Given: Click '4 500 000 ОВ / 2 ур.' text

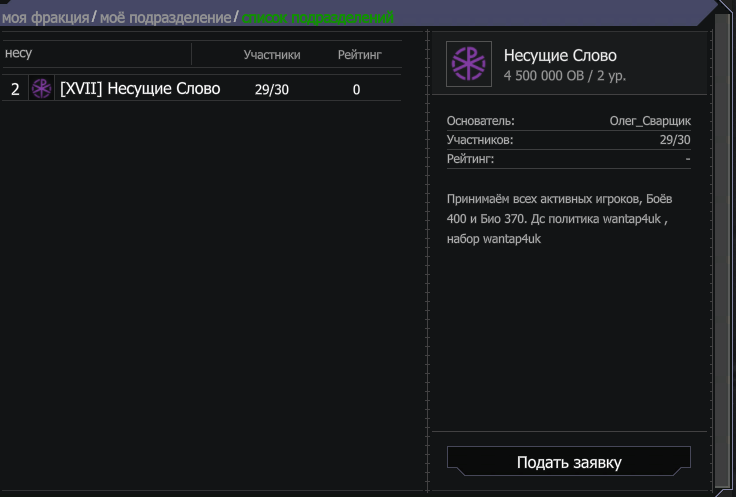Looking at the screenshot, I should [565, 76].
